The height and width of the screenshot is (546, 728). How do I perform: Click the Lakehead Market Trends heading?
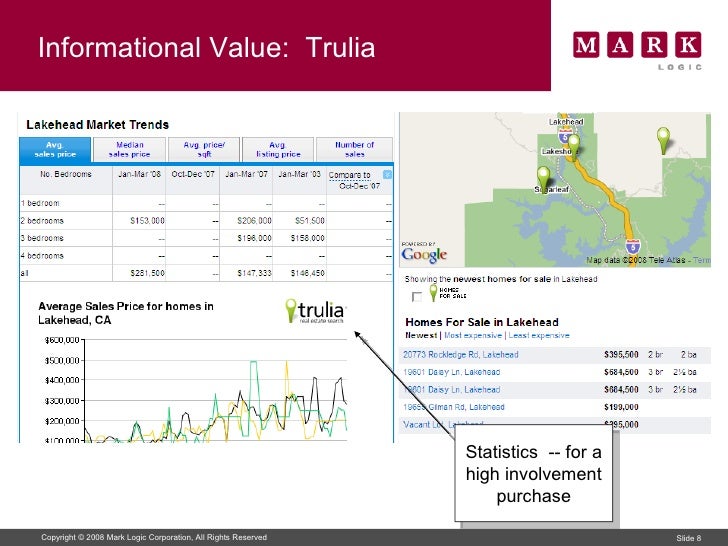98,125
